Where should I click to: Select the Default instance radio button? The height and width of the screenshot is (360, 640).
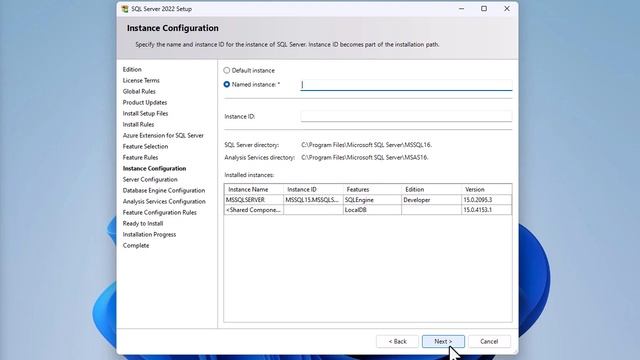[x=227, y=70]
